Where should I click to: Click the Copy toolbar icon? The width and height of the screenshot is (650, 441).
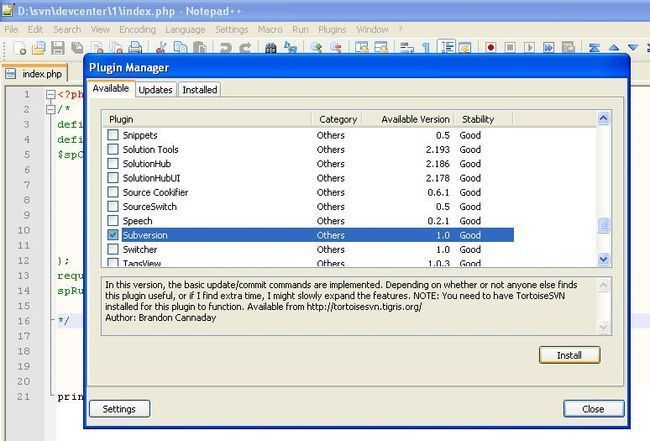(180, 48)
